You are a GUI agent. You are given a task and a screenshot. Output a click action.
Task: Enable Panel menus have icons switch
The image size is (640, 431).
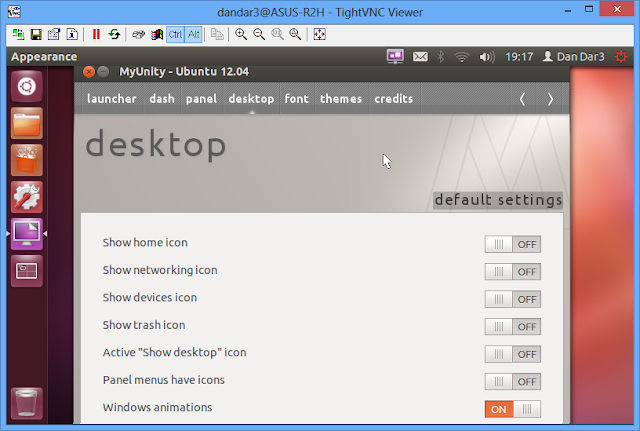(x=513, y=382)
